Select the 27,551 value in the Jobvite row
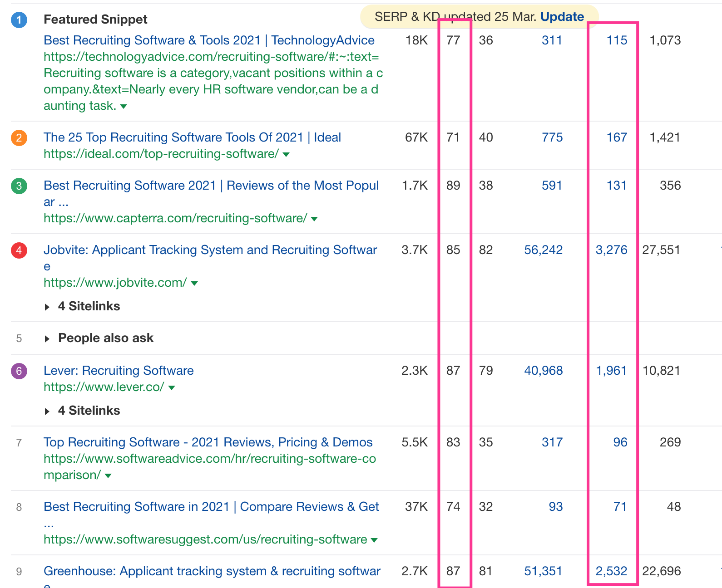The image size is (722, 588). [661, 250]
